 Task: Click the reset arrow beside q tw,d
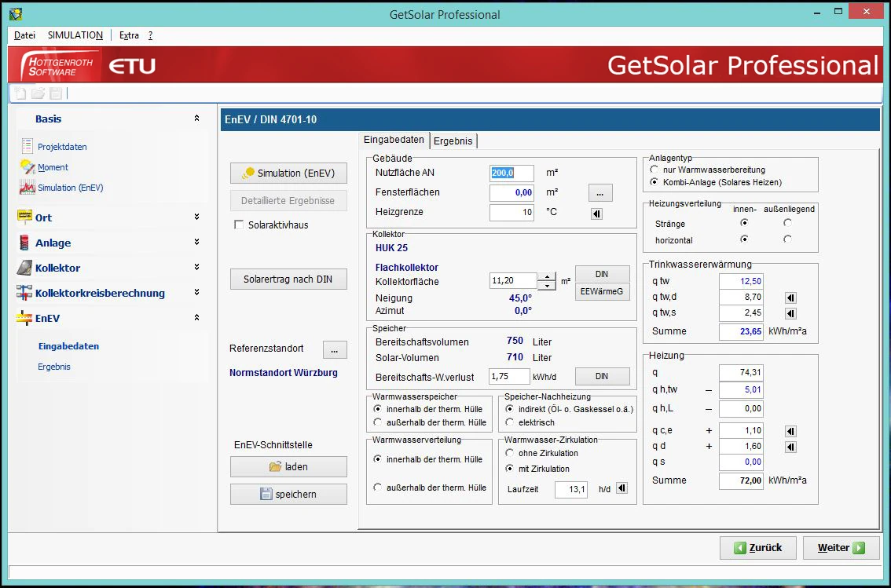[x=791, y=298]
